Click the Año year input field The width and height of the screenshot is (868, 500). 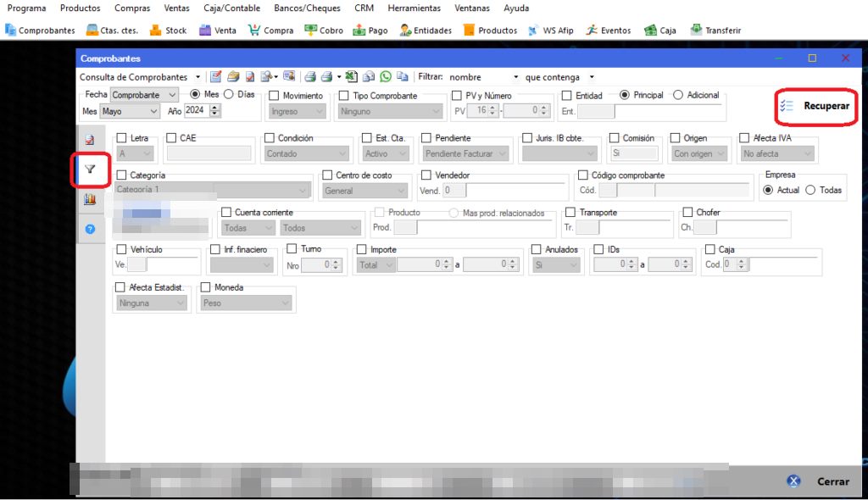[197, 111]
